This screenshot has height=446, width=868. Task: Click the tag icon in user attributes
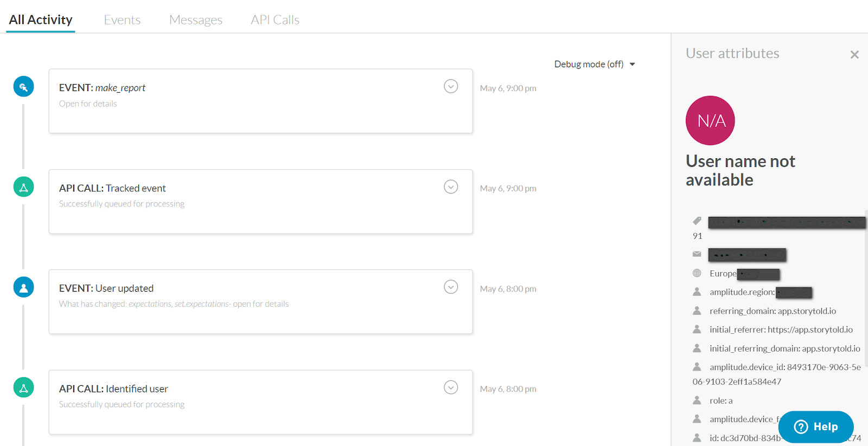697,221
